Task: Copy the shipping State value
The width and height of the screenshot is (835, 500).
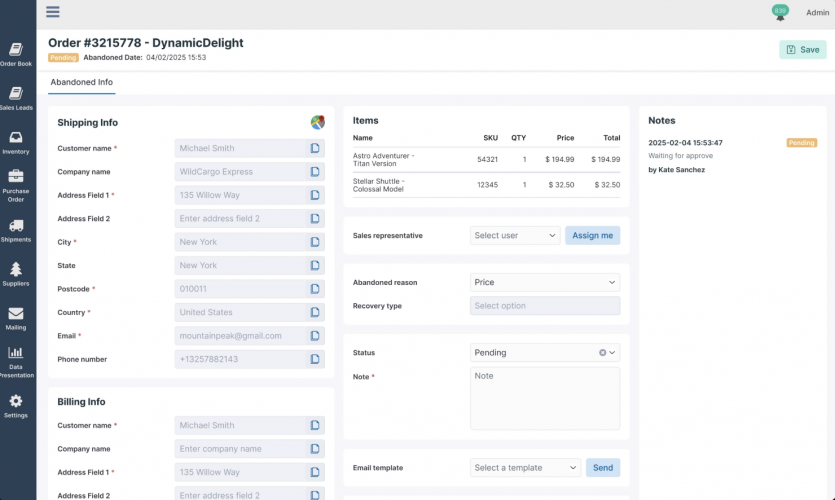Action: [315, 265]
